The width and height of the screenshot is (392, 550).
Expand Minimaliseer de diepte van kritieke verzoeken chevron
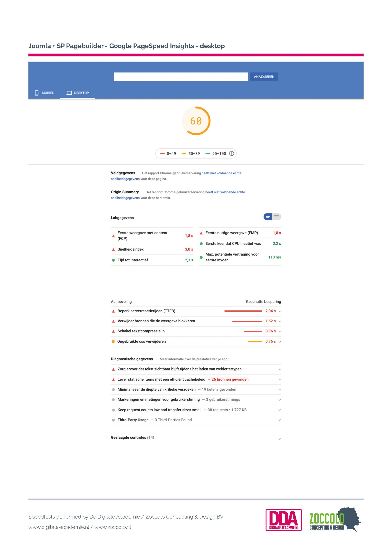tap(280, 390)
